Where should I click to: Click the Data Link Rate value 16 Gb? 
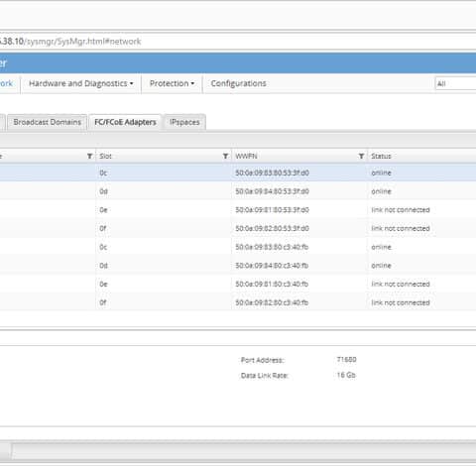[346, 375]
